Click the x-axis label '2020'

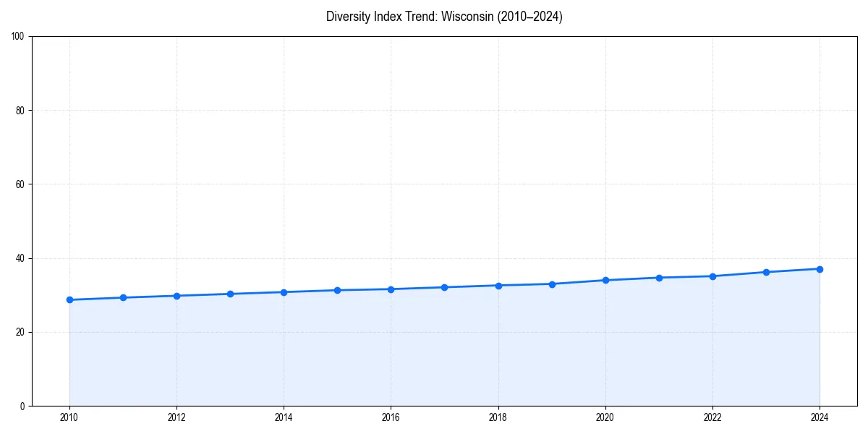pos(605,417)
